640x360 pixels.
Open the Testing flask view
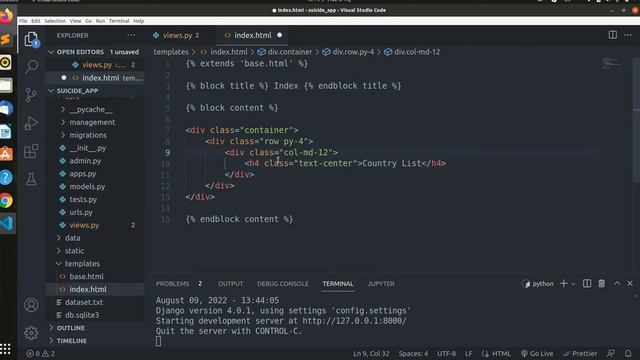[x=31, y=179]
